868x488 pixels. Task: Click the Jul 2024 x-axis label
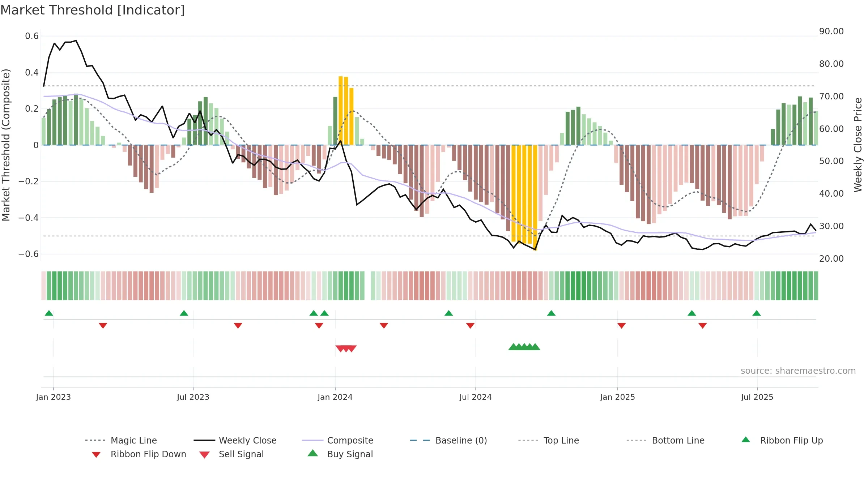click(x=475, y=397)
